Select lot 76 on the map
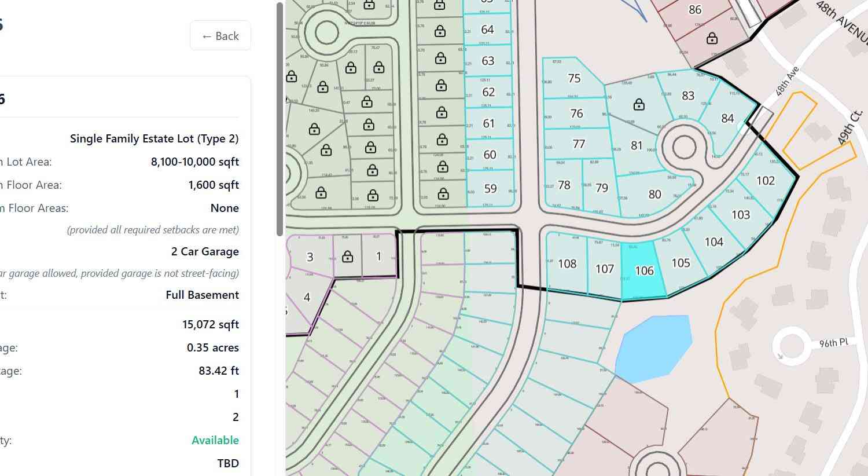Image resolution: width=868 pixels, height=476 pixels. click(x=576, y=113)
